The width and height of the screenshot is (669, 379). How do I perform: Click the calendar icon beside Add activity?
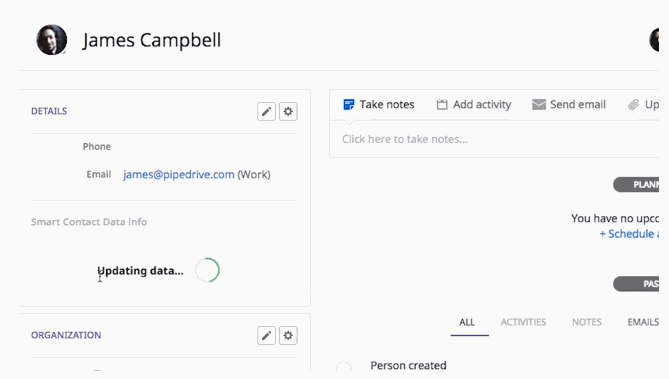[x=442, y=105]
